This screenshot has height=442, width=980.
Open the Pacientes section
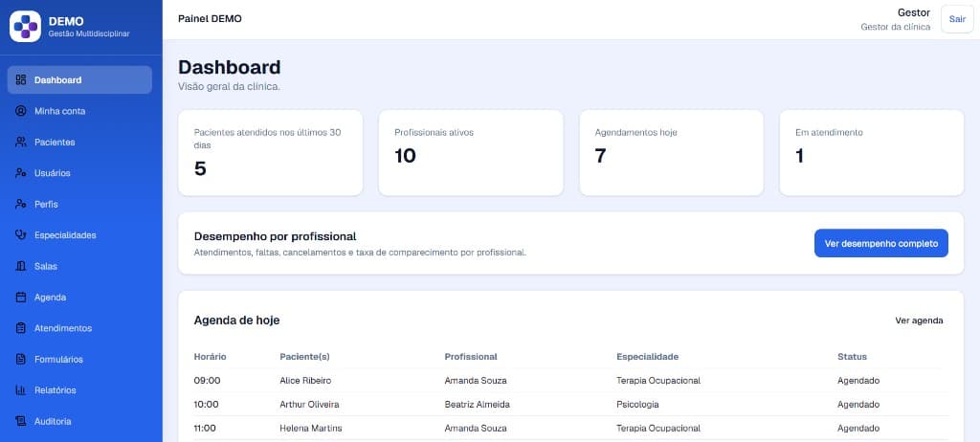(x=79, y=142)
